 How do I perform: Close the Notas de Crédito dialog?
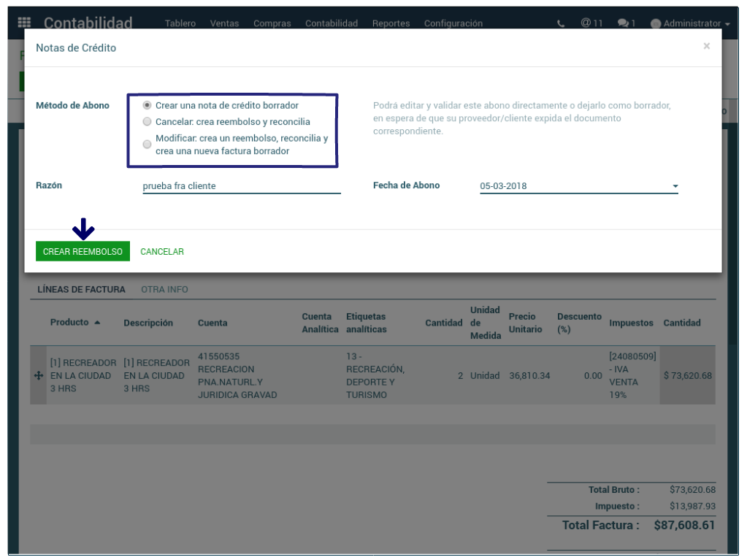tap(706, 47)
